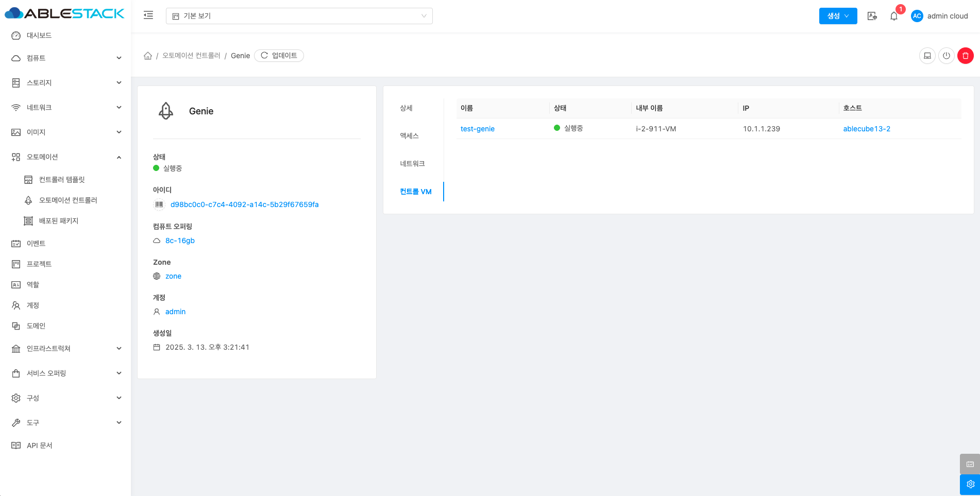Click the language translate icon

(x=872, y=16)
